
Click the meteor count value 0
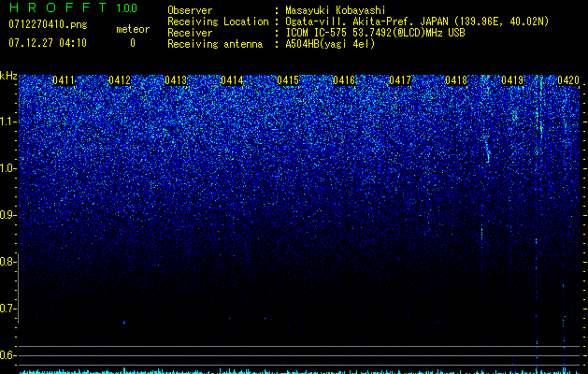pos(133,43)
